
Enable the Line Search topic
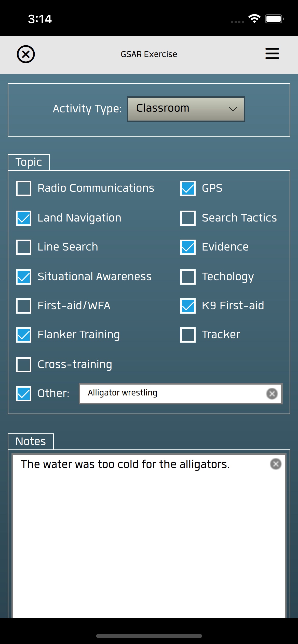24,247
